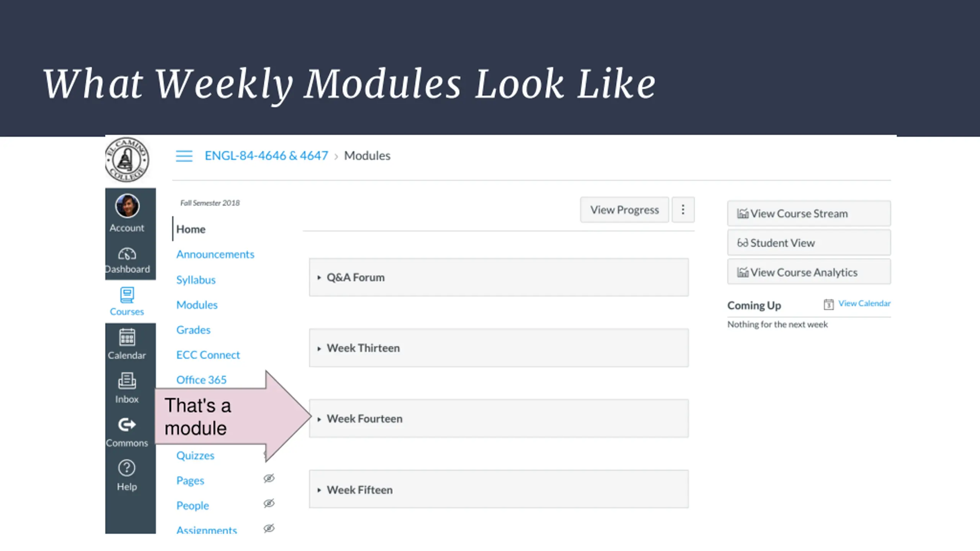Open the Commons icon
The image size is (980, 551).
click(127, 425)
